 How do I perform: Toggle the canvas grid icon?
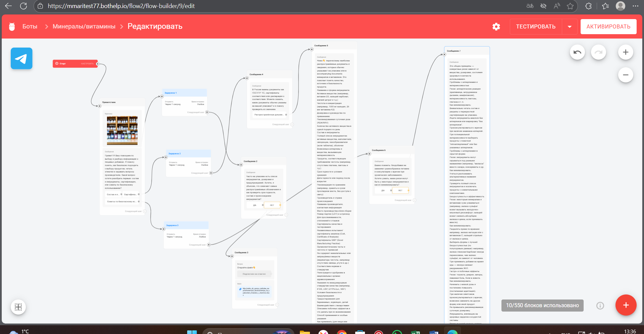18,307
